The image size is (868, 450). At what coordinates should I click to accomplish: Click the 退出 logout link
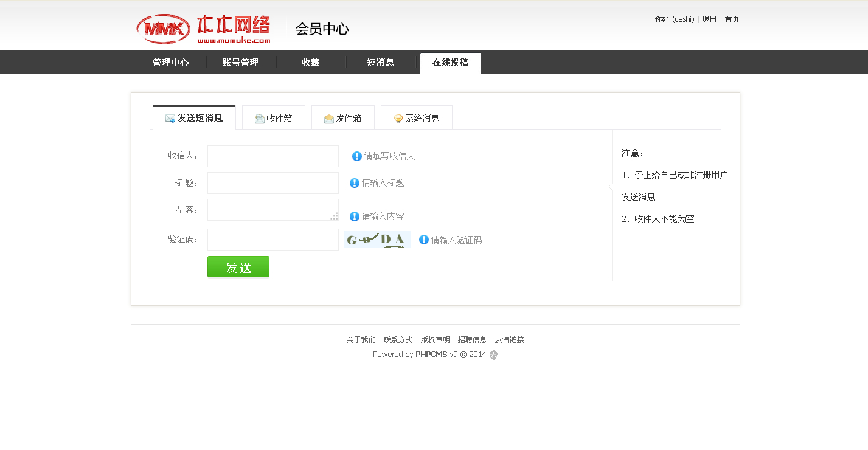pos(709,19)
